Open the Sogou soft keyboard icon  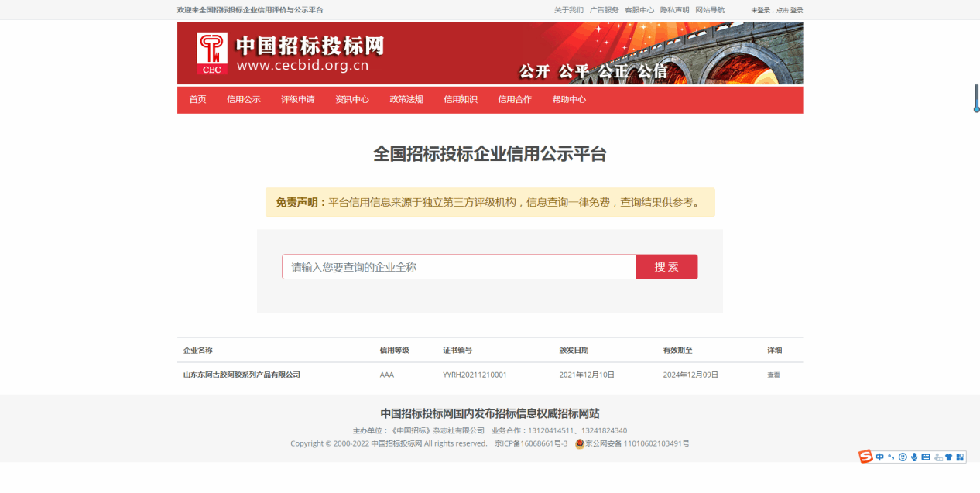click(926, 457)
